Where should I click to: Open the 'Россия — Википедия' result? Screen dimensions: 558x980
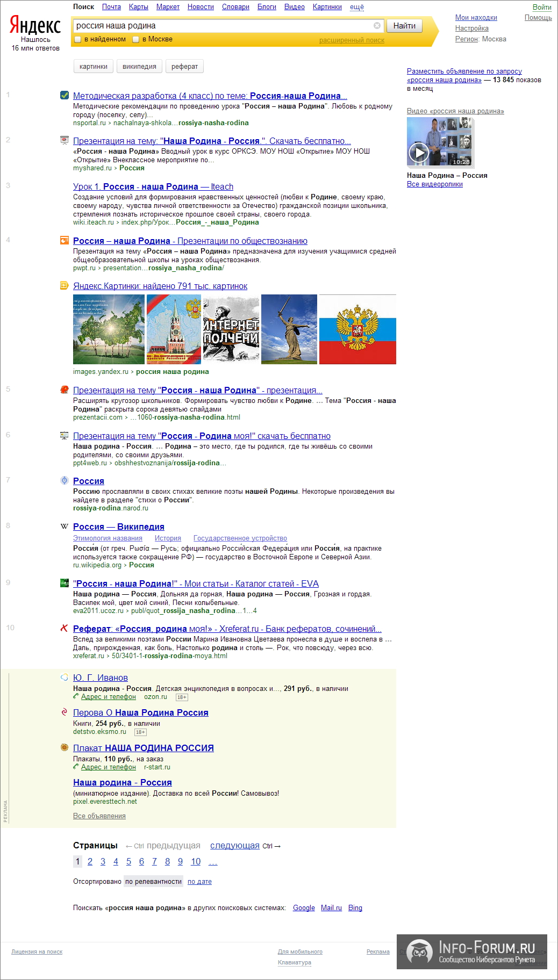coord(119,527)
